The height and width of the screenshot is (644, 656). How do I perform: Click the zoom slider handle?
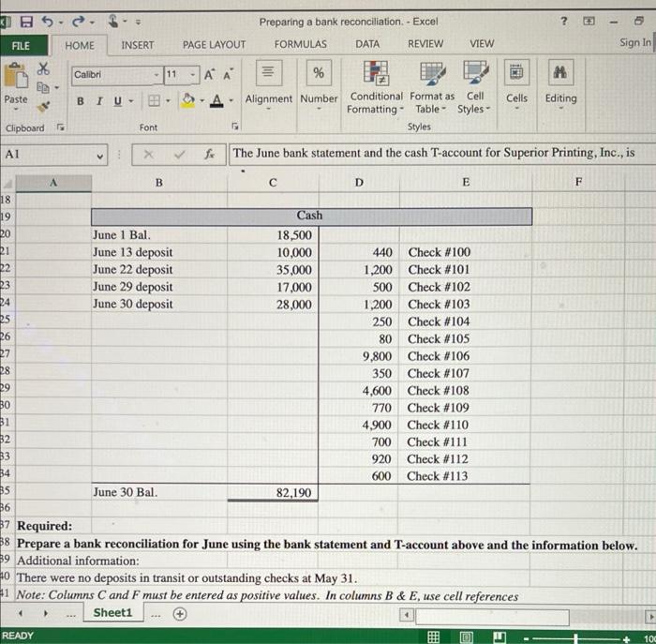[576, 638]
